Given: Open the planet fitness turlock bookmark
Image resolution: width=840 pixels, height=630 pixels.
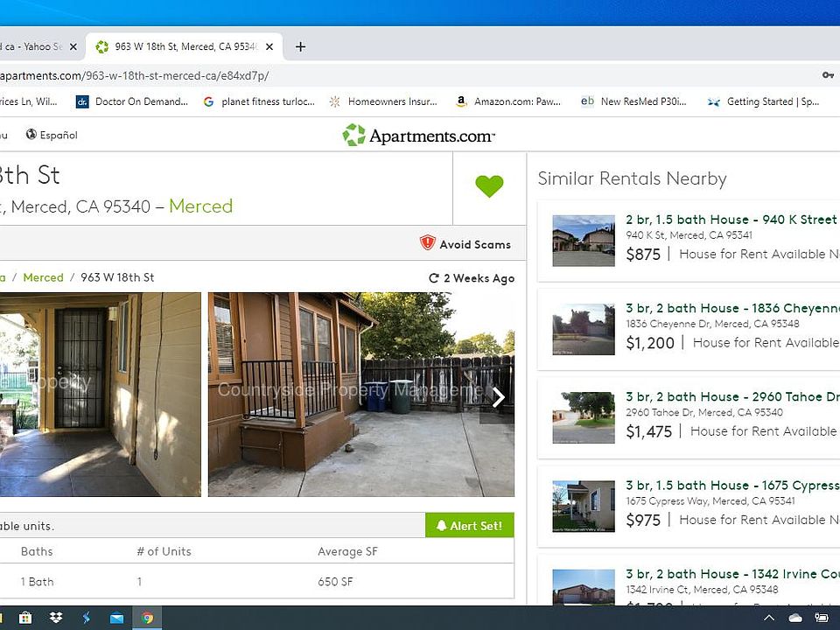Looking at the screenshot, I should [x=259, y=101].
